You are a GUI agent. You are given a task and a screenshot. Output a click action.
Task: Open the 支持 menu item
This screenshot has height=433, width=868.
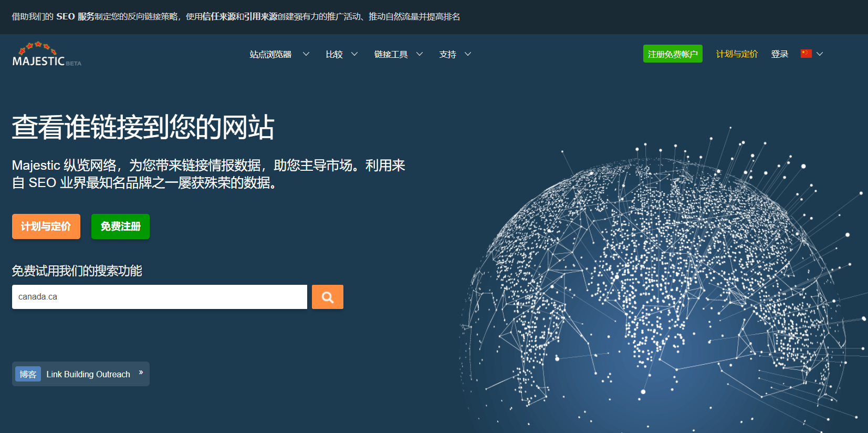click(448, 54)
